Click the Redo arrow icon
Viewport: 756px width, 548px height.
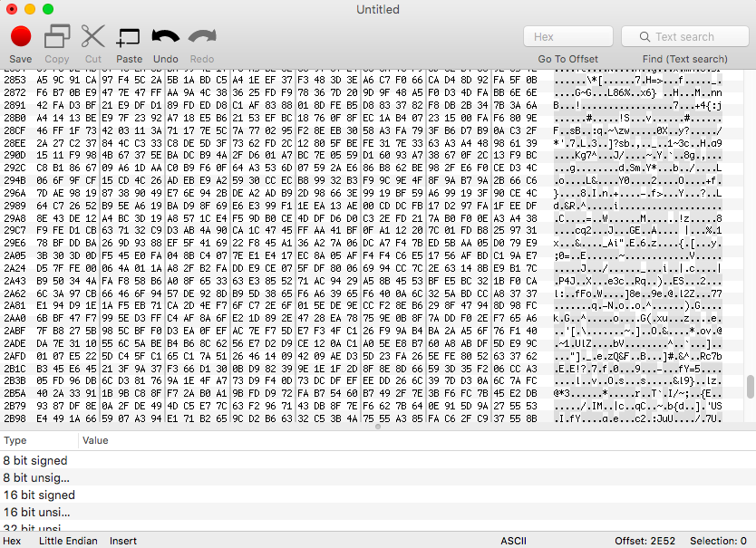click(202, 36)
